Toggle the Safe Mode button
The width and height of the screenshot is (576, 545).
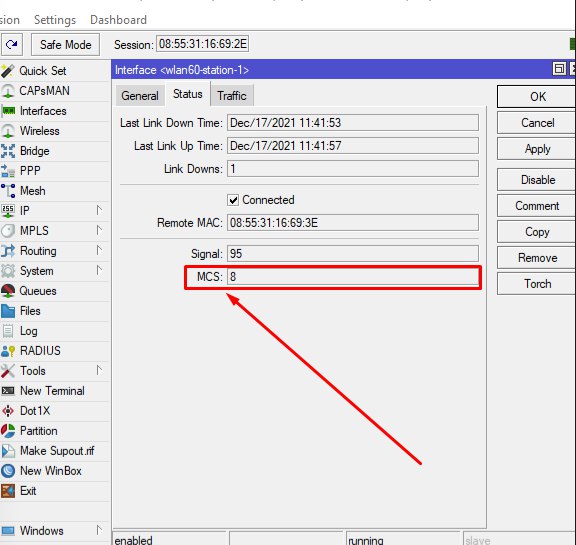[65, 45]
